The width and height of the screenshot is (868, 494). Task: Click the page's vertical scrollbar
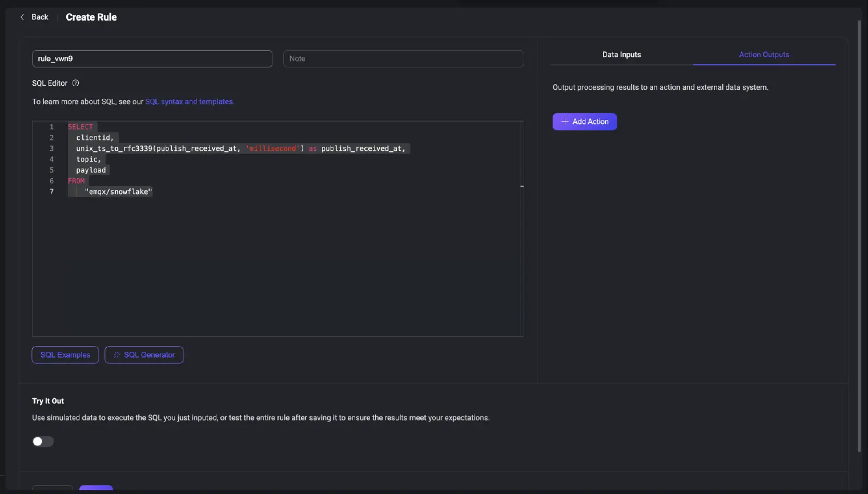(859, 228)
